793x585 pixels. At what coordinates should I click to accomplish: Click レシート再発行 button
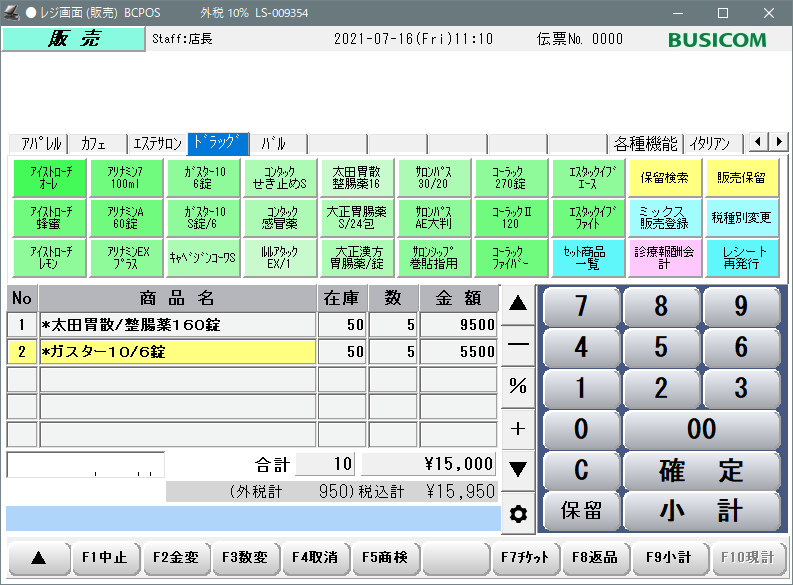click(743, 258)
